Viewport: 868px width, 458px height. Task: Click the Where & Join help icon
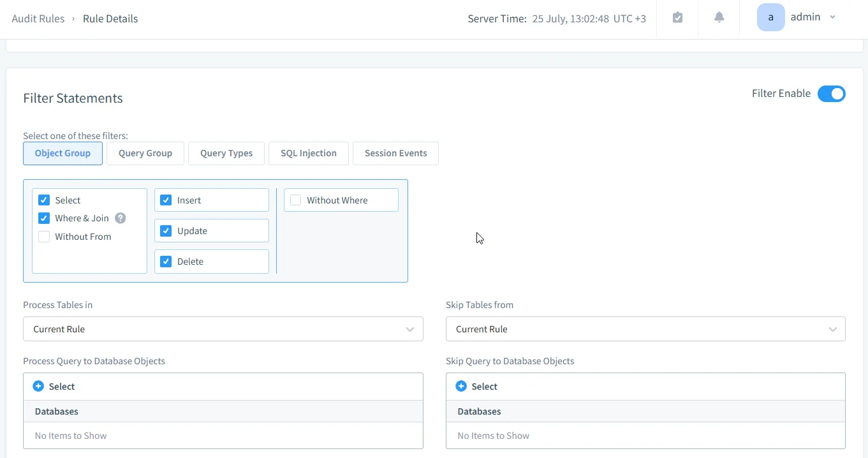coord(120,218)
